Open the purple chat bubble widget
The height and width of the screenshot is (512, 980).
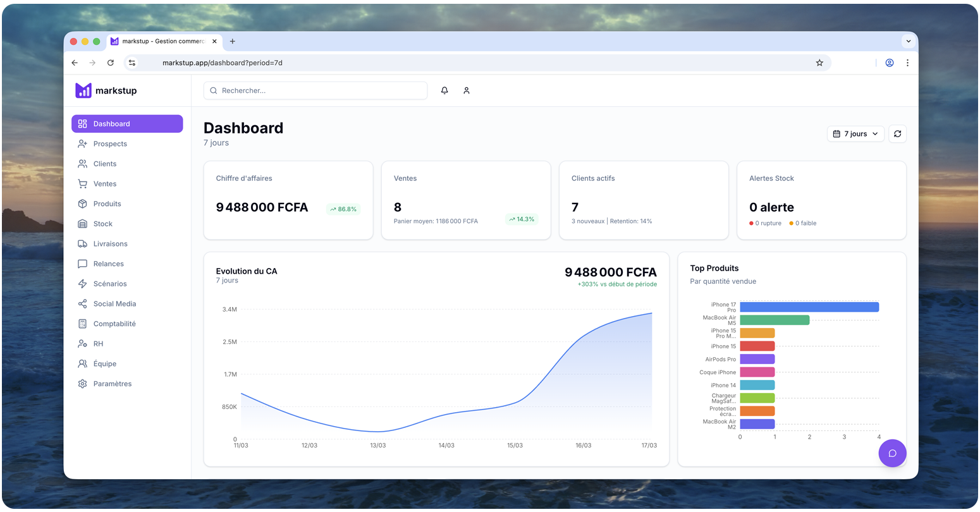point(892,453)
